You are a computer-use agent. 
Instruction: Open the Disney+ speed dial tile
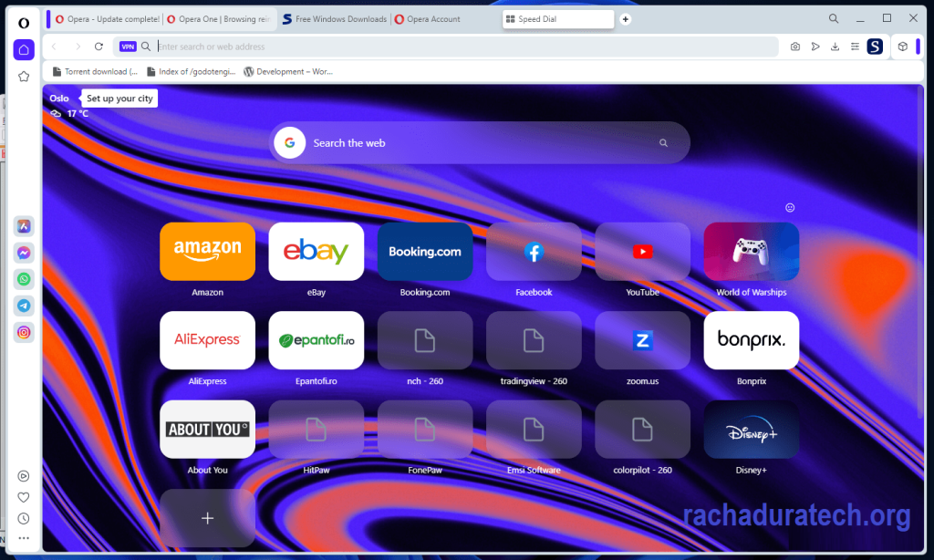click(x=752, y=429)
